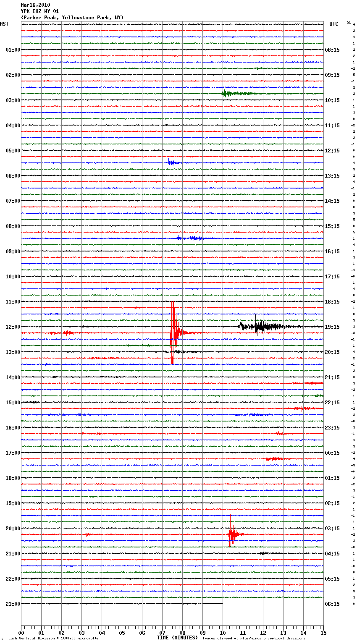Select the 03:00 MST hour label
The width and height of the screenshot is (357, 644).
pyautogui.click(x=13, y=100)
